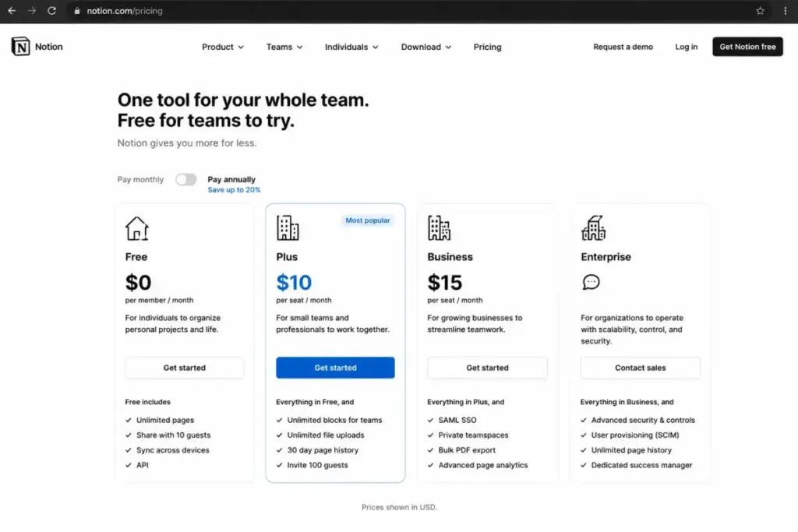This screenshot has height=532, width=798.
Task: Click the 'Prices shown in USD.' note
Action: (x=399, y=507)
